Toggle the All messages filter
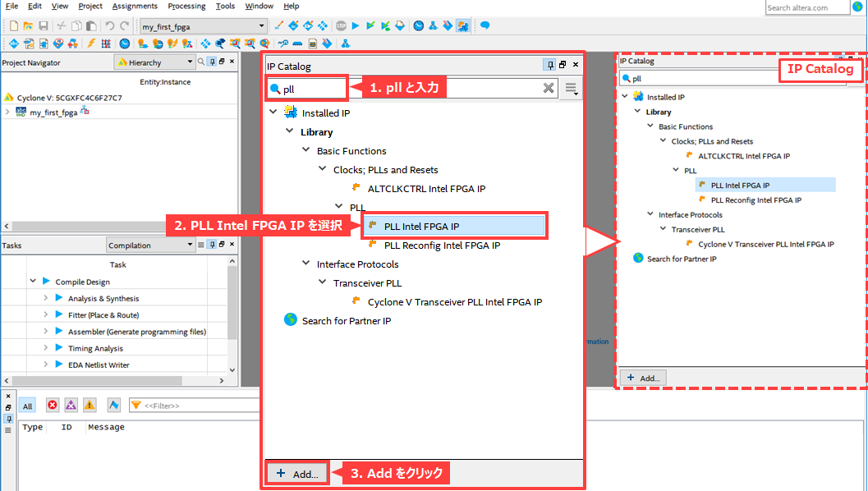Viewport: 868px width, 491px height. 27,406
